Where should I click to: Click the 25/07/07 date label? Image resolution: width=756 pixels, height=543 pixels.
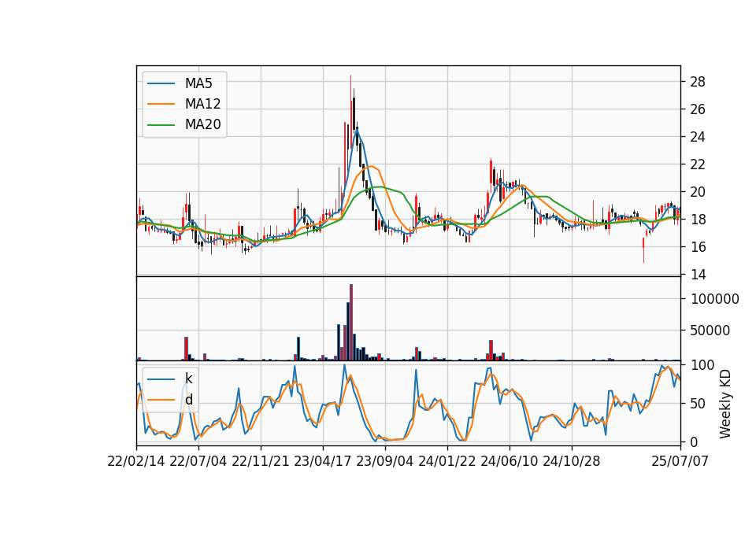click(680, 461)
